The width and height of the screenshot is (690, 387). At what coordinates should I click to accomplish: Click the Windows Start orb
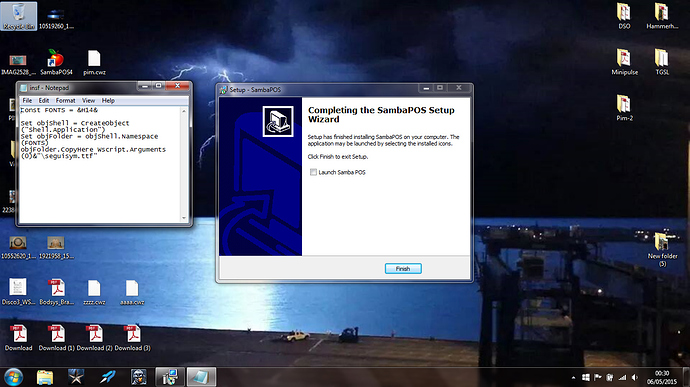(13, 377)
